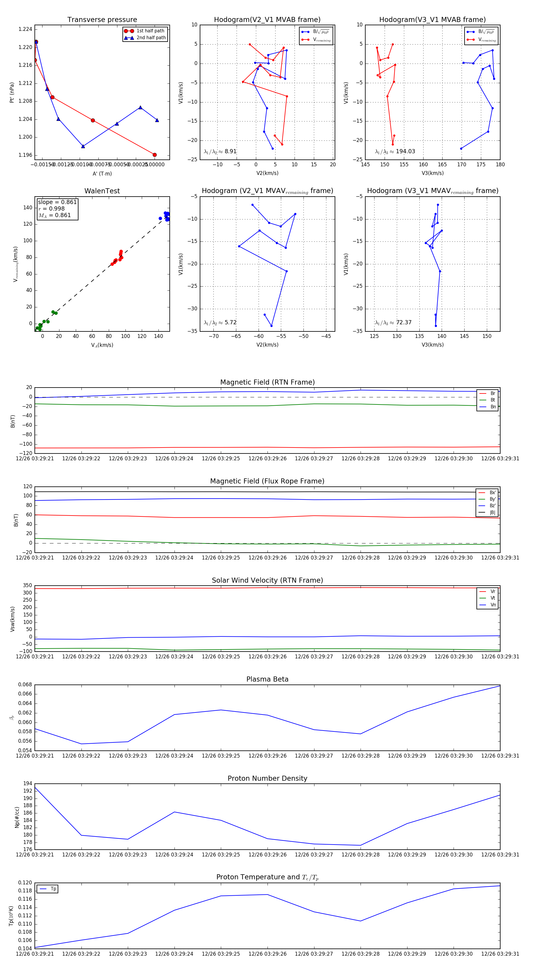Click the |B| legend entry in Flux Rope Frame plot
The image size is (535, 980).
[487, 513]
